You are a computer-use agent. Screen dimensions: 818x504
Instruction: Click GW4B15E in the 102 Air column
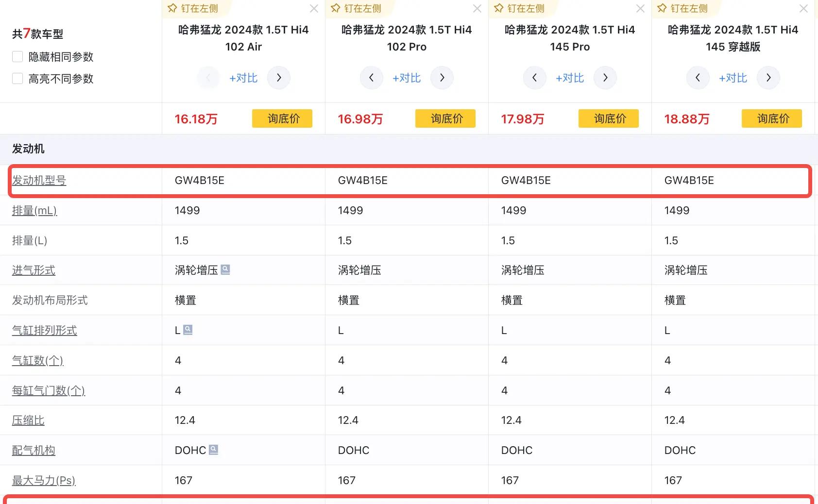pyautogui.click(x=200, y=180)
